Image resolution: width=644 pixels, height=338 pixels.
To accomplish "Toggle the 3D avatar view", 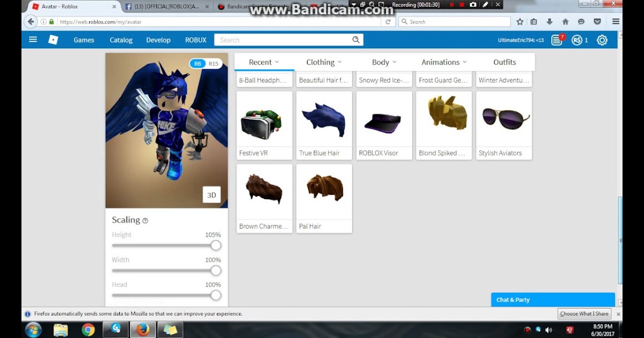I will tap(211, 195).
